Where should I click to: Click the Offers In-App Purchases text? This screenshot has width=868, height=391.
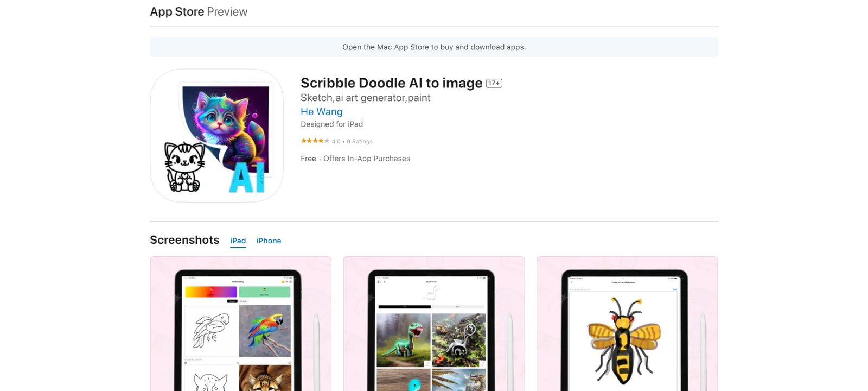tap(367, 159)
